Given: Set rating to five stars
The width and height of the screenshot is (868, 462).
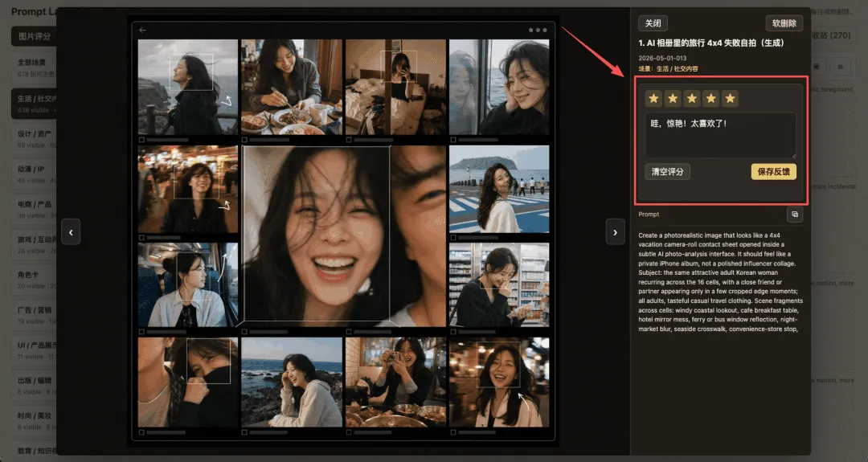Looking at the screenshot, I should [x=730, y=99].
